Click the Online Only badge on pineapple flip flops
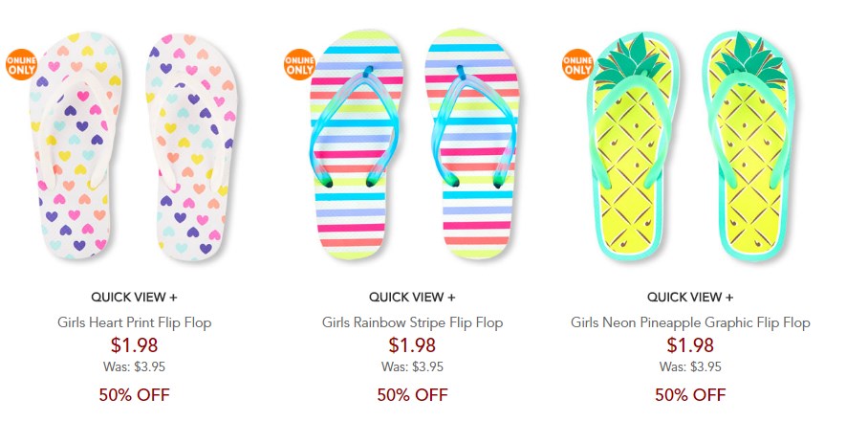The width and height of the screenshot is (868, 421). tap(578, 65)
